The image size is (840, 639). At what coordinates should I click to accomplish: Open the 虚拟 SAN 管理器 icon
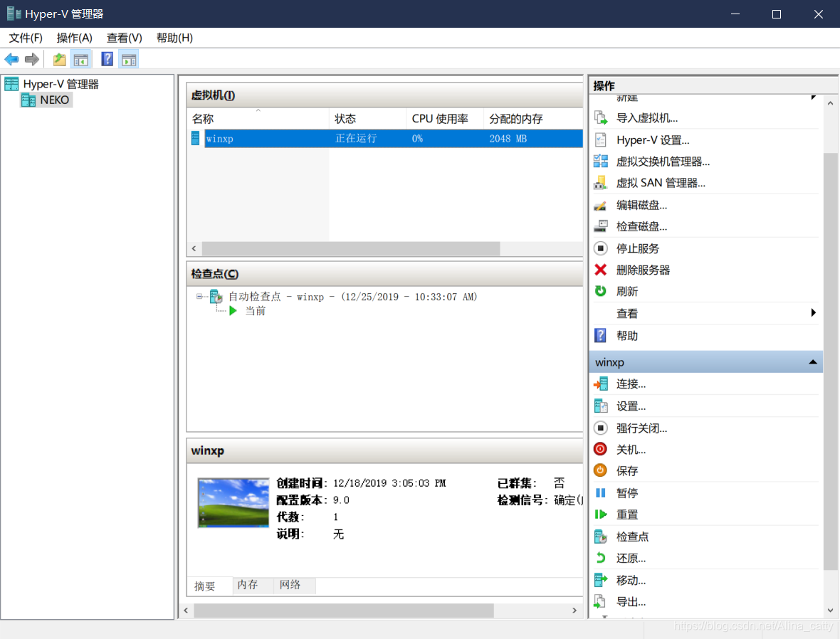(x=601, y=183)
